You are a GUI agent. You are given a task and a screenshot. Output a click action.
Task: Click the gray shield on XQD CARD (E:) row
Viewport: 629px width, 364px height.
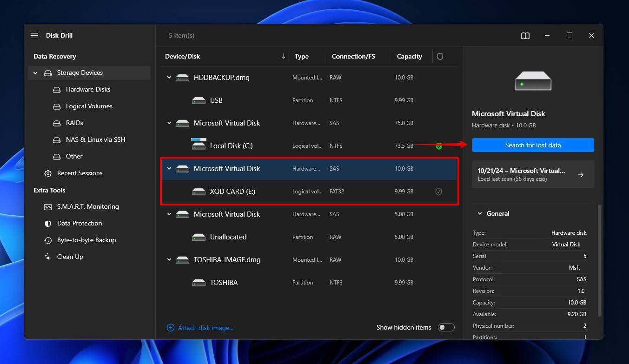tap(438, 192)
